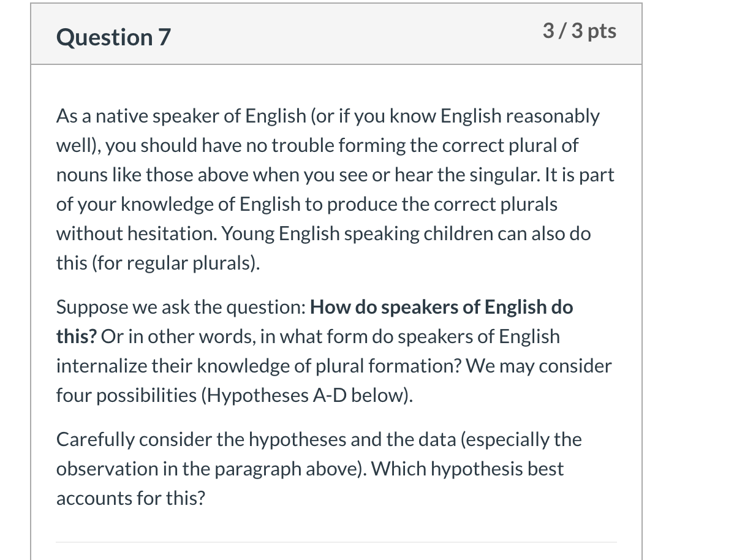Click the 3 / 3 pts score label
734x560 pixels.
pyautogui.click(x=580, y=31)
